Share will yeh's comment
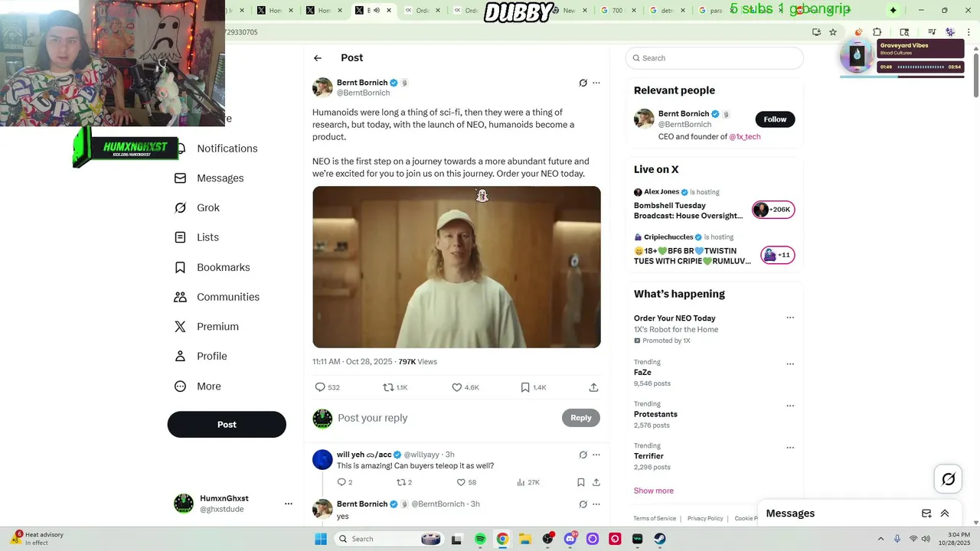The width and height of the screenshot is (980, 551). click(x=596, y=482)
